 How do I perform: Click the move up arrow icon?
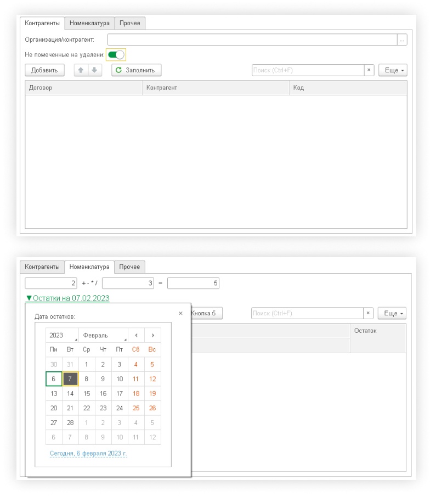point(81,70)
